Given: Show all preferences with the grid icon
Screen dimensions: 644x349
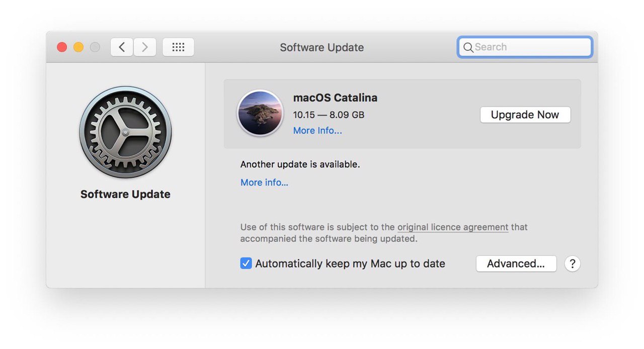Looking at the screenshot, I should pos(178,47).
